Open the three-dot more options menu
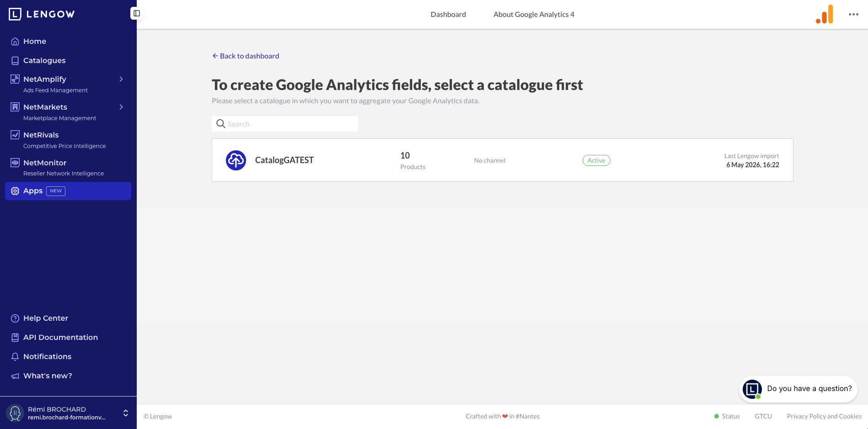 pos(853,14)
